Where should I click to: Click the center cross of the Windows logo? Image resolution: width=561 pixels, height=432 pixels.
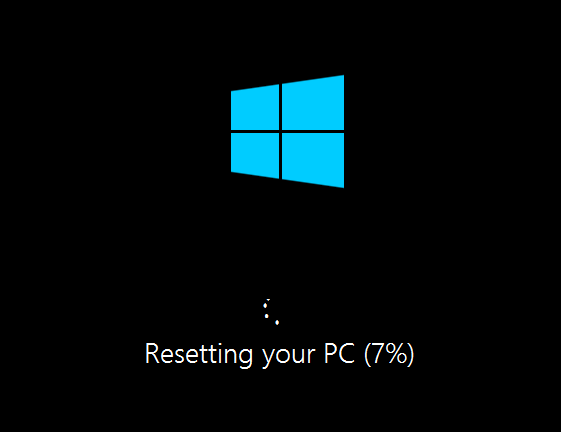280,132
